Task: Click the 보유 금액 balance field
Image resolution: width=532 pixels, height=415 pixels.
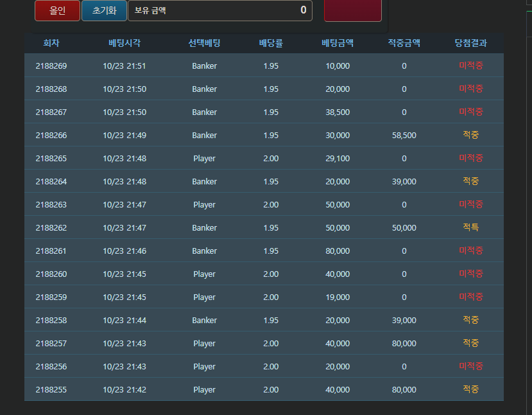Action: [220, 10]
